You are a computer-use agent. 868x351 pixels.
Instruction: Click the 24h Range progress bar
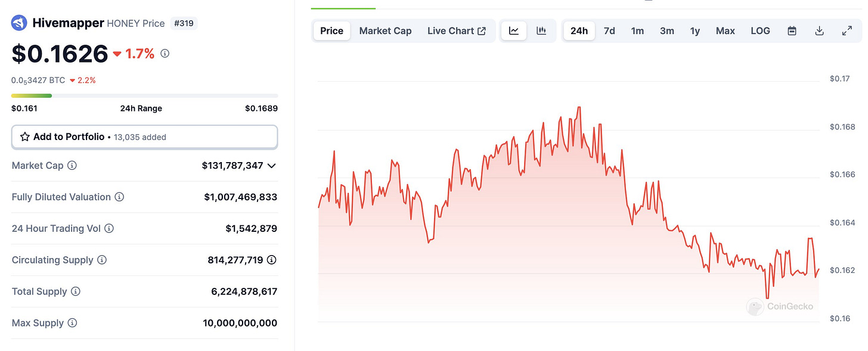[145, 95]
